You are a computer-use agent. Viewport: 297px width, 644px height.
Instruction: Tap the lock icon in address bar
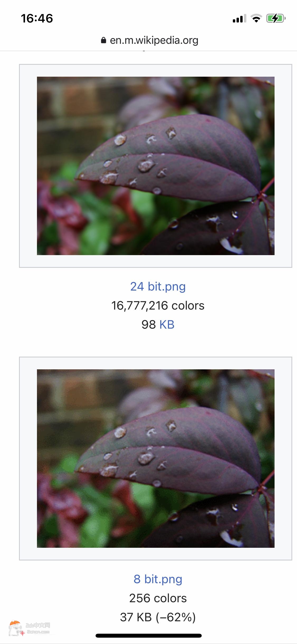point(103,40)
